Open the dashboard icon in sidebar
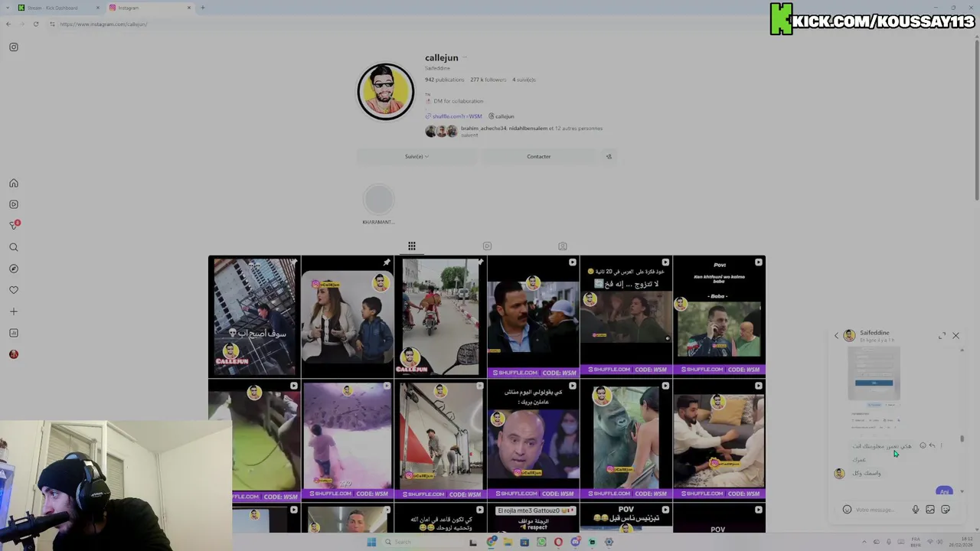The width and height of the screenshot is (980, 551). click(14, 333)
